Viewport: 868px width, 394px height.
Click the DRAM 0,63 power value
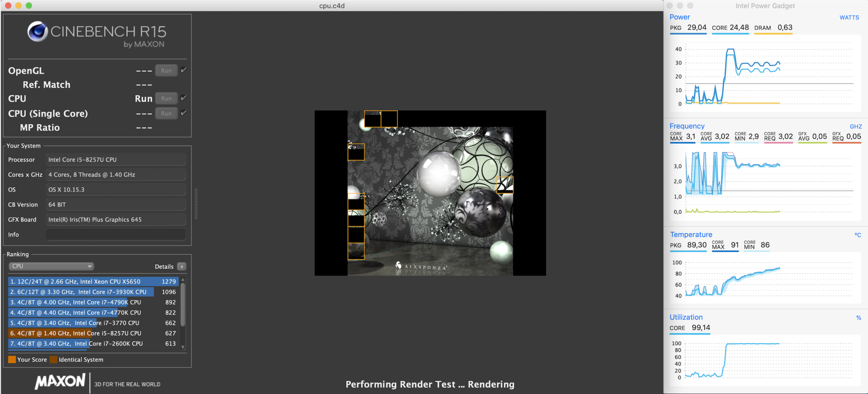(x=773, y=28)
